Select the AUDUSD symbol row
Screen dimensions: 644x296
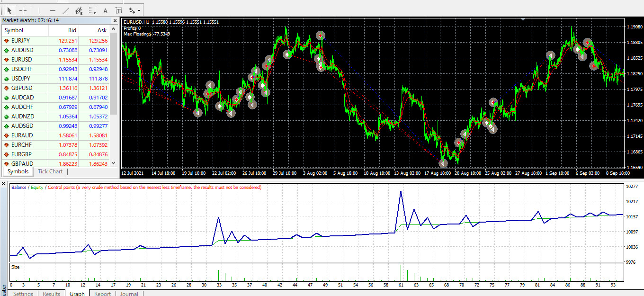pyautogui.click(x=55, y=50)
